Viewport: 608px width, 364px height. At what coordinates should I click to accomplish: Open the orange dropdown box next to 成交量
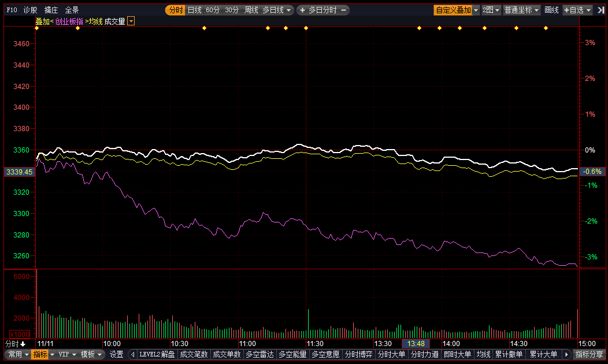tap(131, 21)
